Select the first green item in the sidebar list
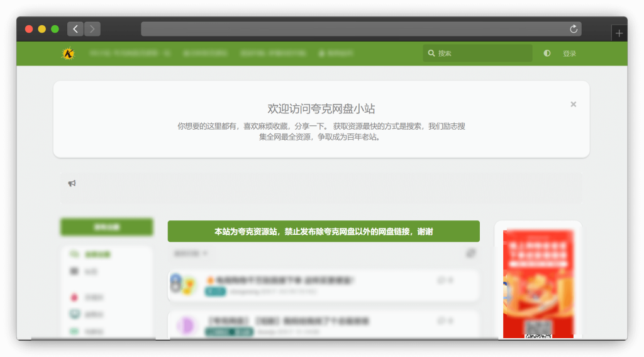Screen dimensions: 644x357 [x=91, y=254]
